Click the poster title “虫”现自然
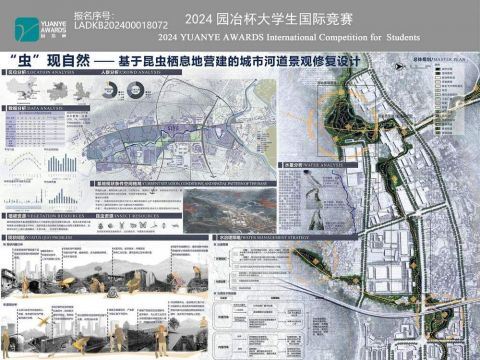The image size is (480, 360). click(50, 61)
